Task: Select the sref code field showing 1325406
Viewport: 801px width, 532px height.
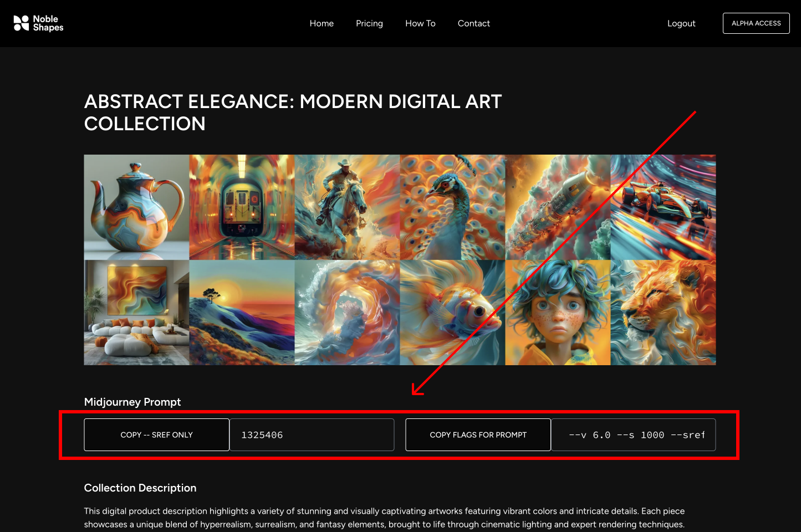Action: [x=312, y=435]
